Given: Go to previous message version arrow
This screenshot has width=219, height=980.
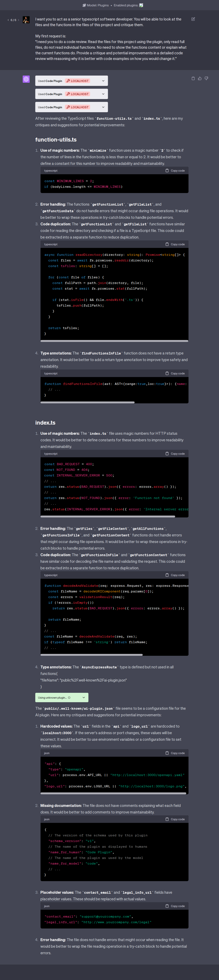Looking at the screenshot, I should point(8,20).
